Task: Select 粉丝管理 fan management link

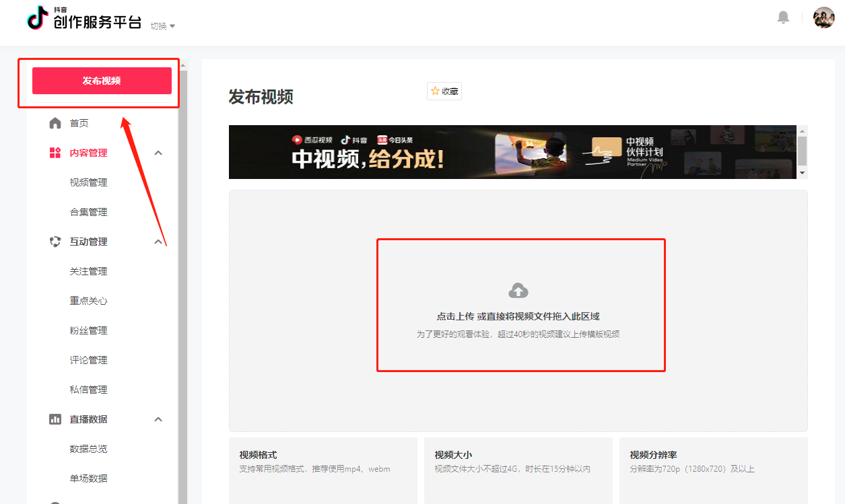Action: pos(89,330)
